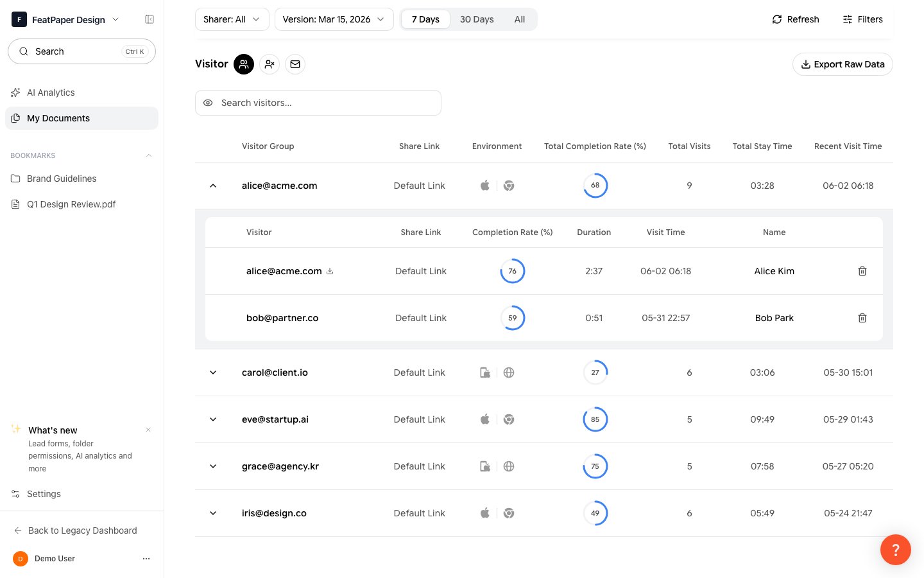The image size is (924, 578).
Task: Open My Documents
Action: [x=81, y=118]
